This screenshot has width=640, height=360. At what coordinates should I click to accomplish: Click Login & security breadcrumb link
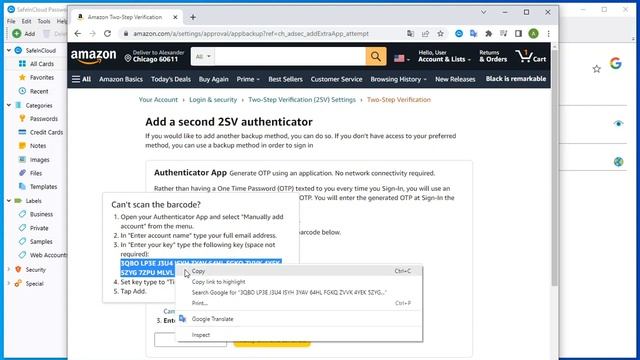tap(213, 100)
